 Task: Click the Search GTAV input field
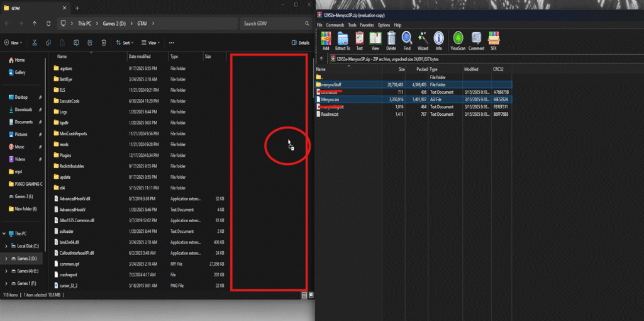(x=274, y=24)
